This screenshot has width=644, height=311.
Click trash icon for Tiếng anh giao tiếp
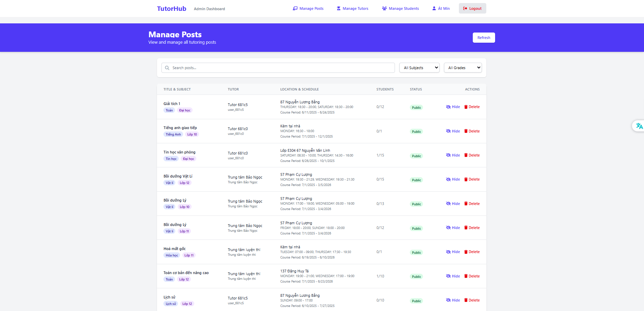tap(466, 131)
